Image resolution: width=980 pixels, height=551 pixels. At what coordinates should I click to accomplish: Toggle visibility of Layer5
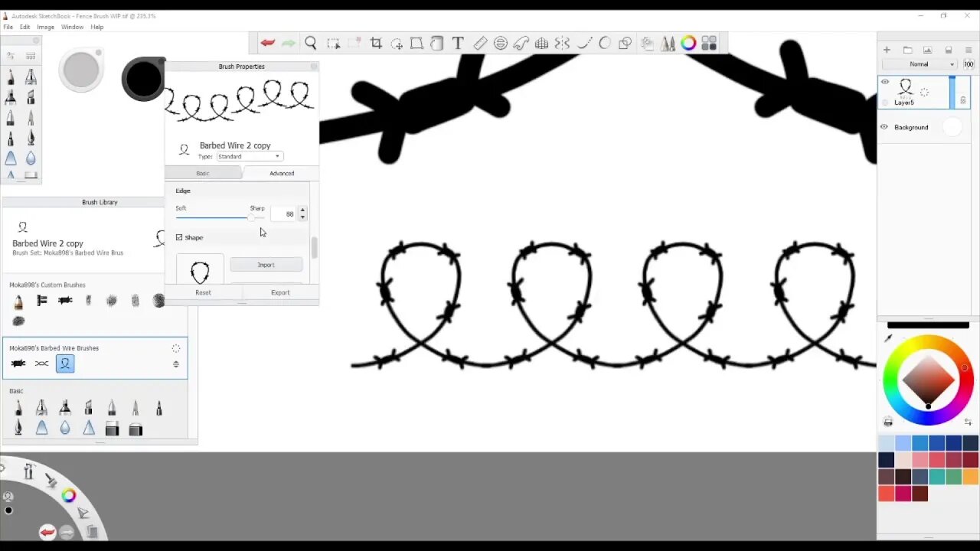coord(885,82)
